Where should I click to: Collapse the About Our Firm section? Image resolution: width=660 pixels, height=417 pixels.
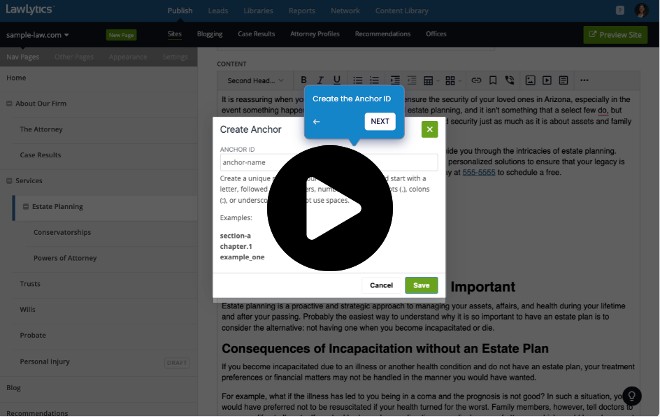(x=9, y=104)
